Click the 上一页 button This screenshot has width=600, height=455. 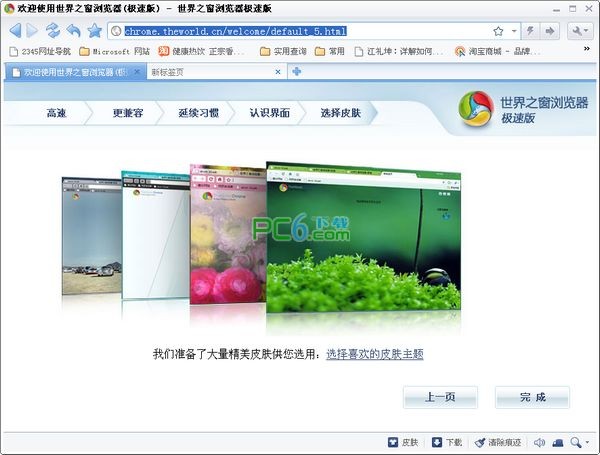click(x=440, y=397)
